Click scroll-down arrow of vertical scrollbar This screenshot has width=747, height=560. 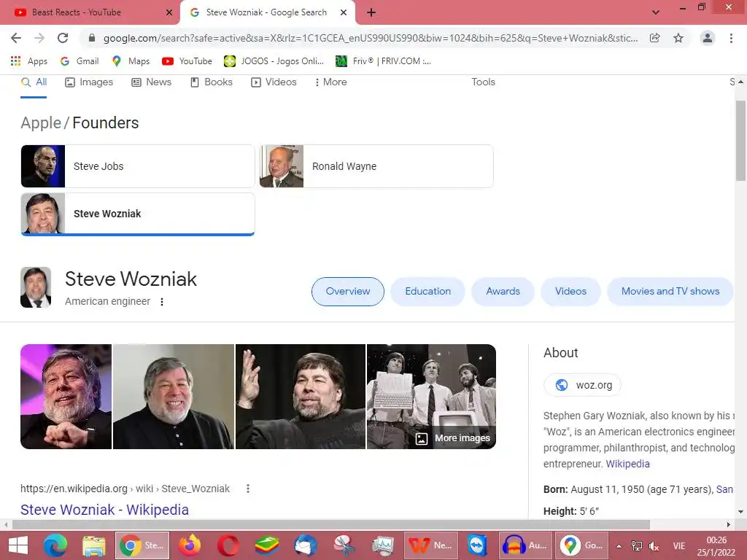[x=740, y=512]
